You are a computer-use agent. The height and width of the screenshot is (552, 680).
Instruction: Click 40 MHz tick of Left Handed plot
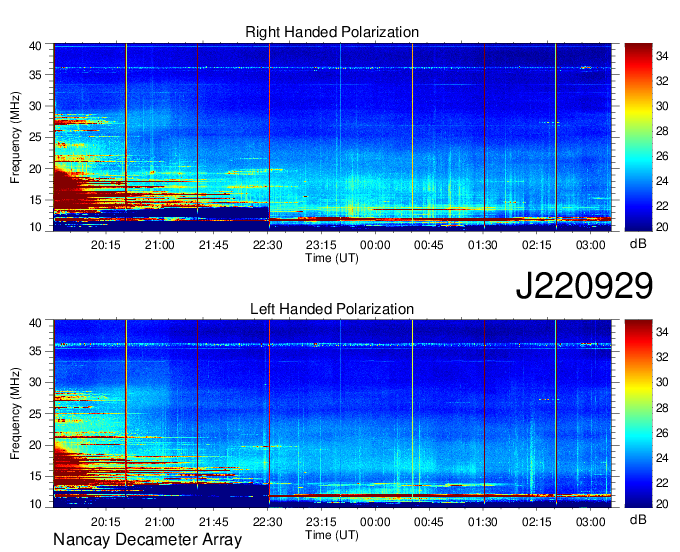click(35, 323)
